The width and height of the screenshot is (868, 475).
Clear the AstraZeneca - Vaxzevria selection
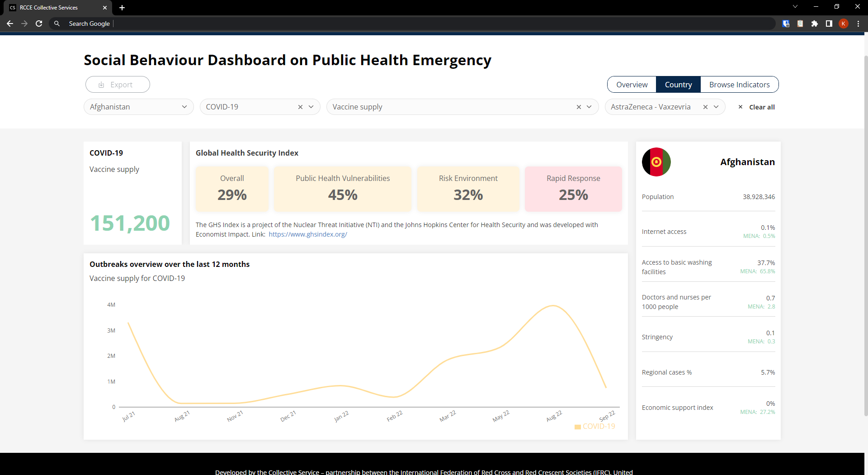click(x=705, y=107)
